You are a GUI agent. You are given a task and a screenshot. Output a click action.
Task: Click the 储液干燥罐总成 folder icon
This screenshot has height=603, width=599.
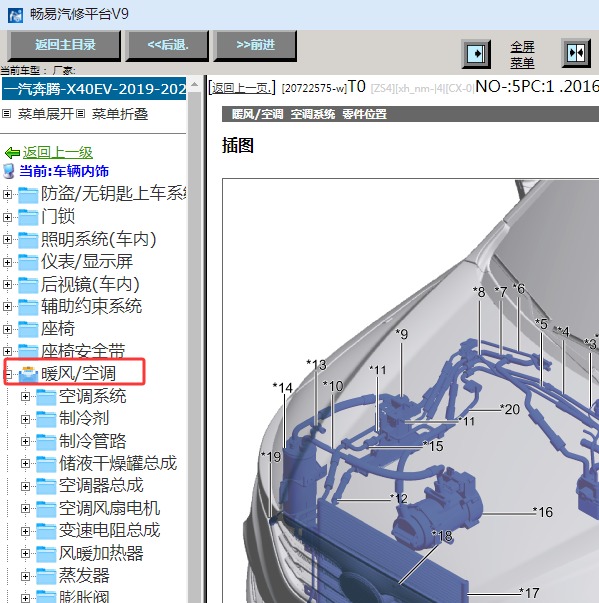46,464
